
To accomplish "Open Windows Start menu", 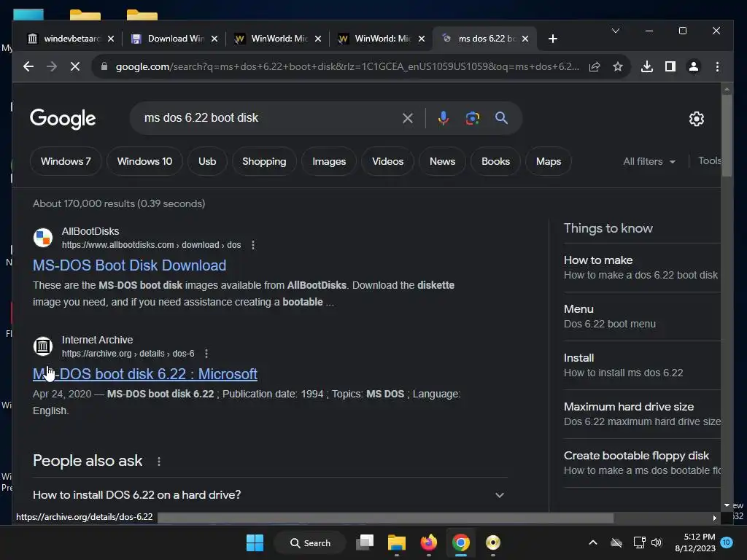I will (255, 542).
